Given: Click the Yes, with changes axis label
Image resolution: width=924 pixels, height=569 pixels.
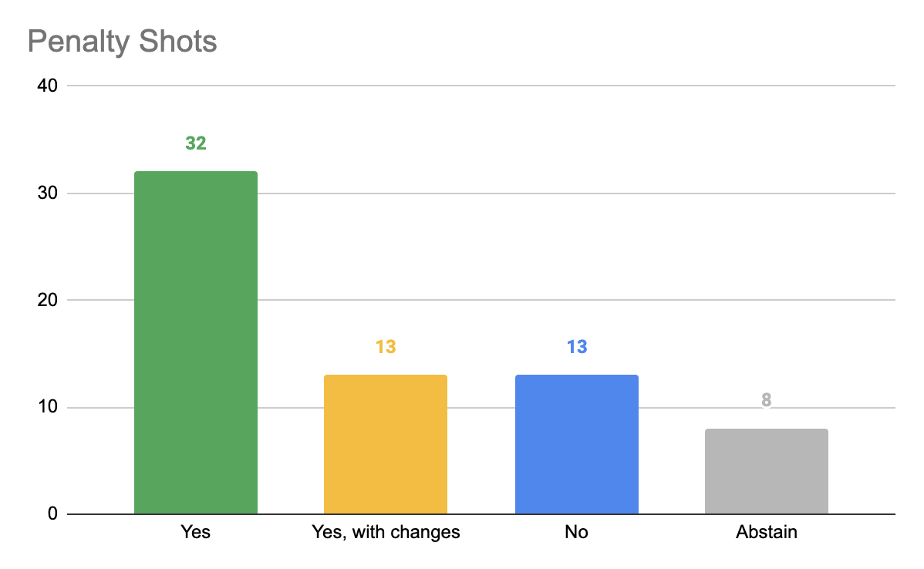Looking at the screenshot, I should 386,533.
